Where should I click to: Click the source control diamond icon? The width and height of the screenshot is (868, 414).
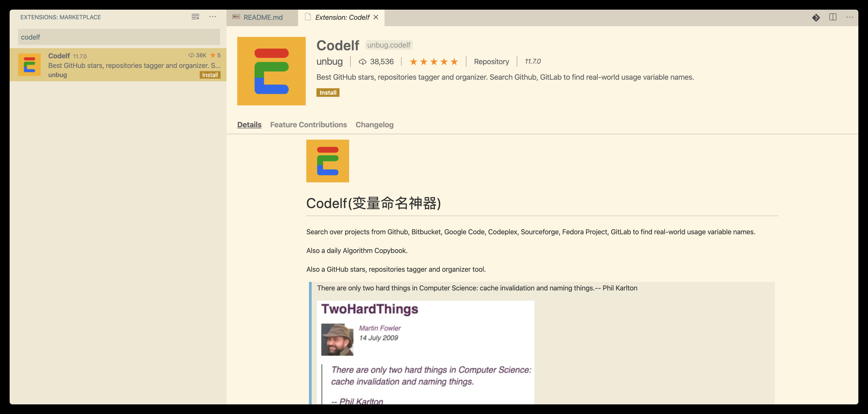(x=816, y=17)
